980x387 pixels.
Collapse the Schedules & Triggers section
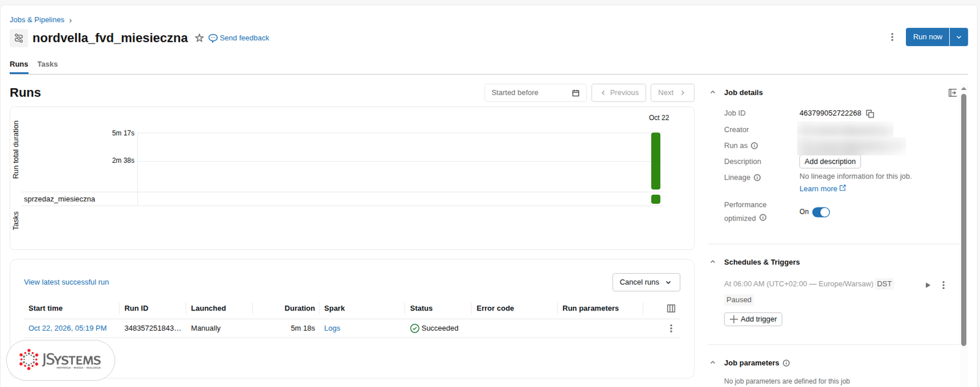pos(712,262)
